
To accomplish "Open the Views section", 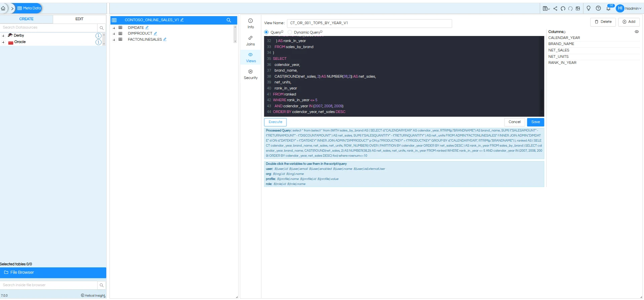I will [x=251, y=58].
